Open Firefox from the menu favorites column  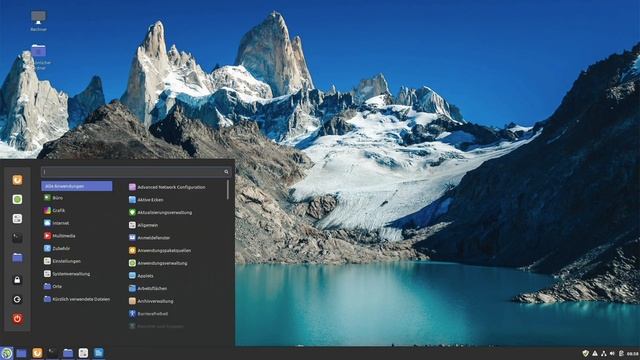[x=17, y=180]
